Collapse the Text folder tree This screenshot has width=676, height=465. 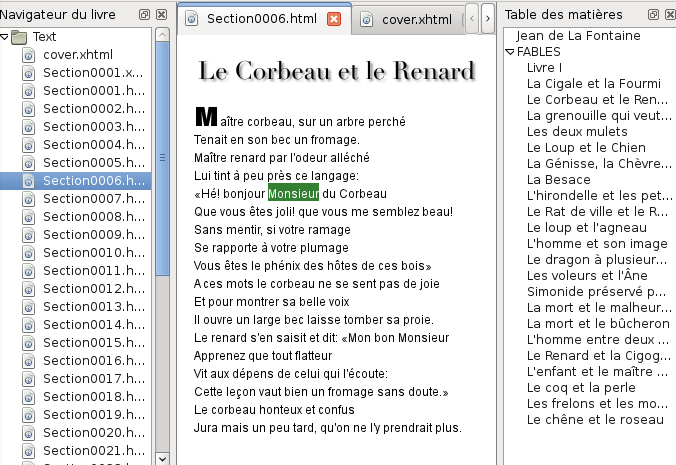coord(4,37)
